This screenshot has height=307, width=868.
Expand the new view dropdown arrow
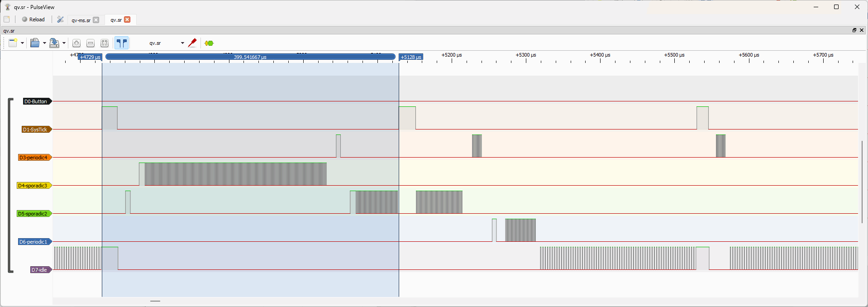pyautogui.click(x=22, y=43)
